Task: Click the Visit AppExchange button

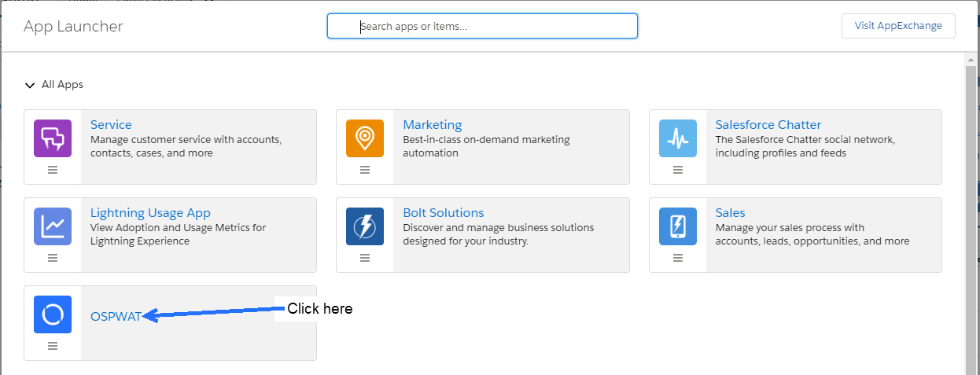Action: tap(898, 25)
